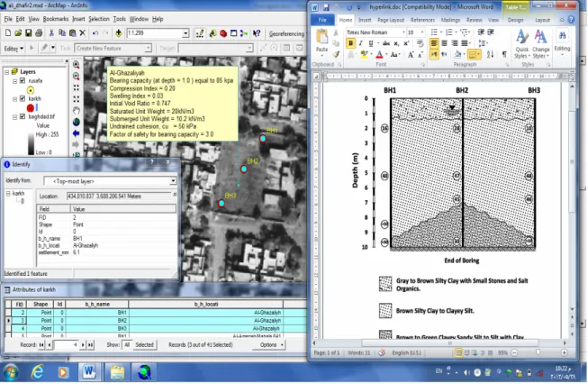The height and width of the screenshot is (384, 588).
Task: Collapse the Layers group in table of contents
Action: tap(6, 72)
